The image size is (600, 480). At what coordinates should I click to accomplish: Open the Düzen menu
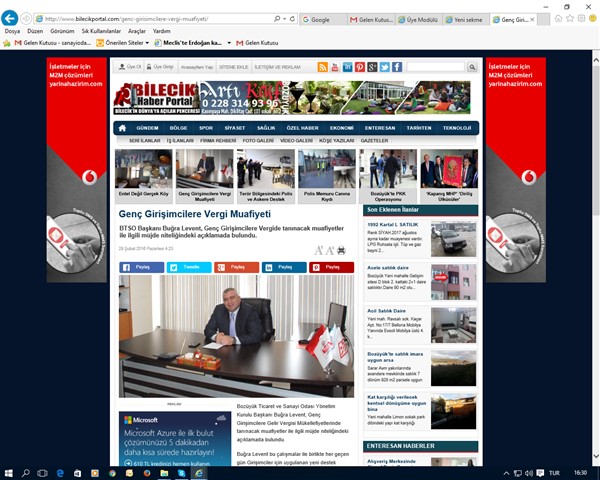[x=35, y=31]
